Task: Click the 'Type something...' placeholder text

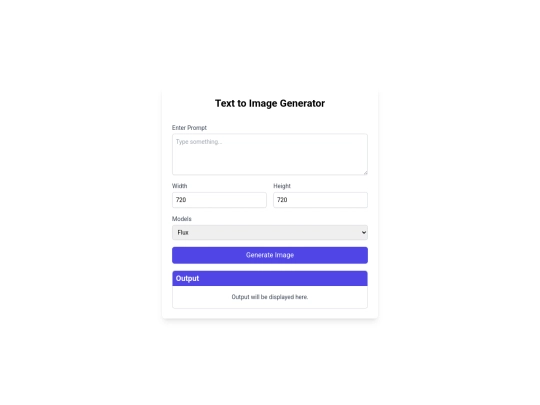Action: 199,142
